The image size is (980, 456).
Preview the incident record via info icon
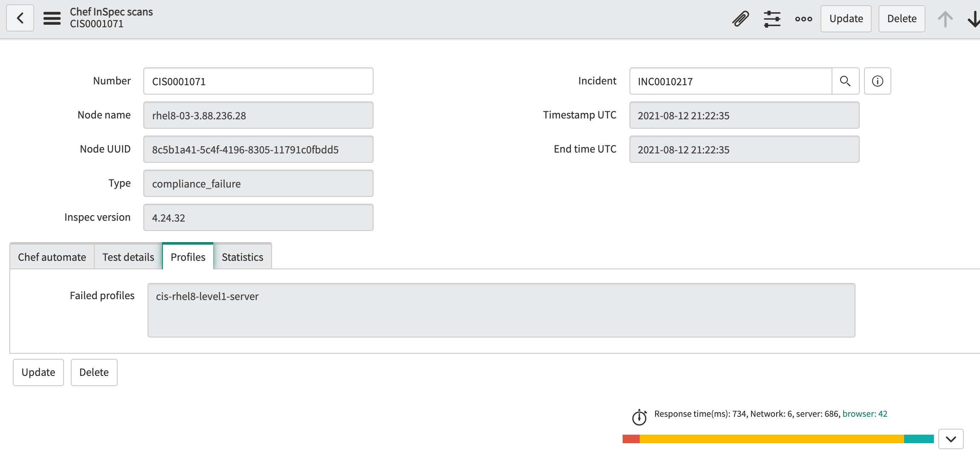click(x=877, y=81)
